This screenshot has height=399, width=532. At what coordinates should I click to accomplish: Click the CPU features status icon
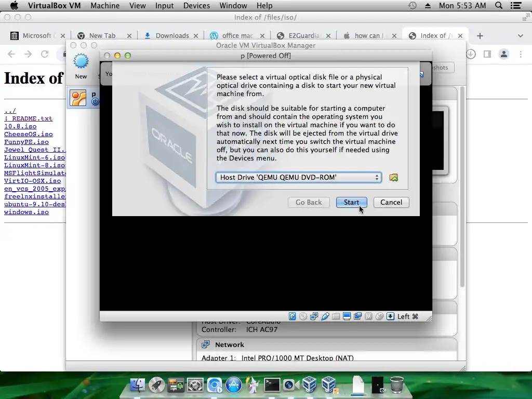click(368, 316)
